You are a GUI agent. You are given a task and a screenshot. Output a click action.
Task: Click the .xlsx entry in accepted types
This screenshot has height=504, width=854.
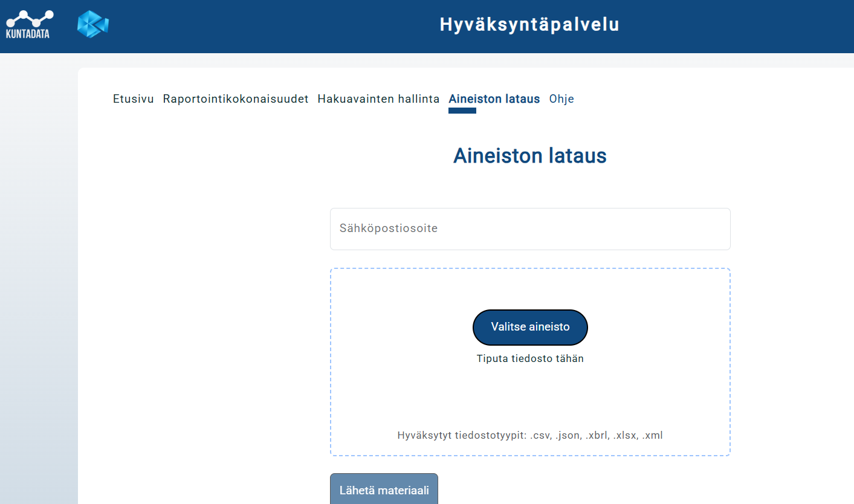click(x=625, y=435)
